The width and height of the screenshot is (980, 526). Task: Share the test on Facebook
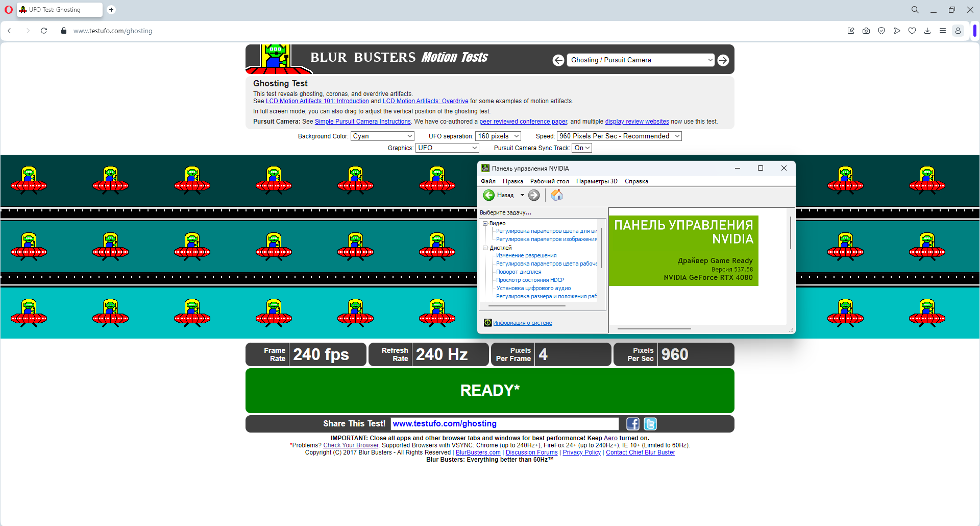tap(633, 424)
